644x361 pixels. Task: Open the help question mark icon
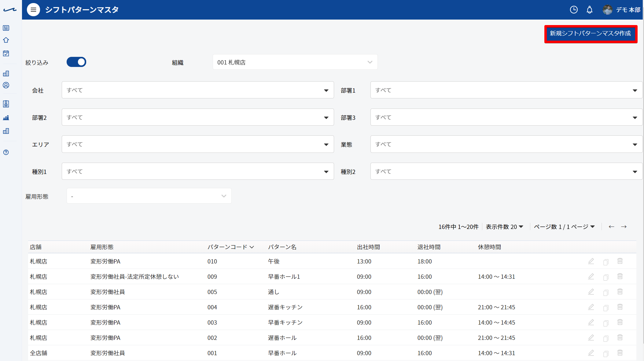pyautogui.click(x=6, y=152)
